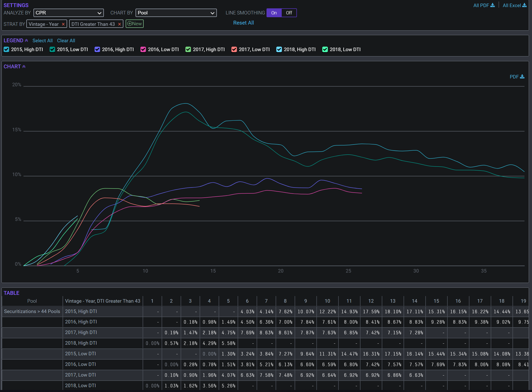
Task: Click the 2017, Low DTI color checkbox
Action: coord(234,50)
